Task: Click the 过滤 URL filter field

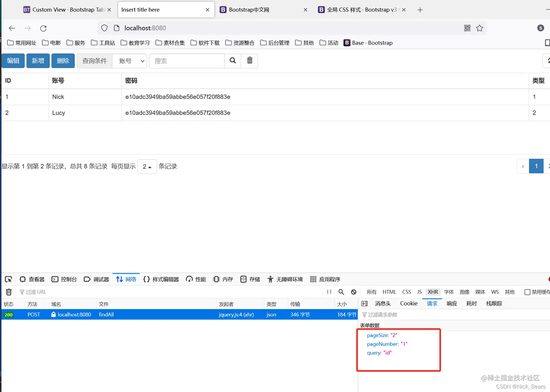Action: (x=170, y=292)
